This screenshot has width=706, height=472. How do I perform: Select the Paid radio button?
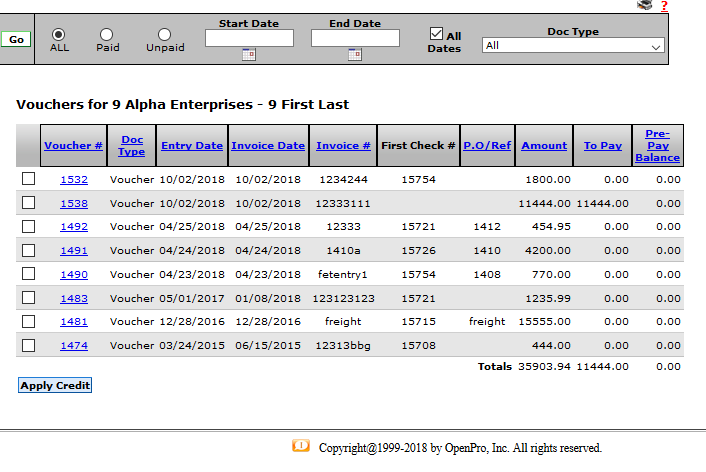coord(107,34)
